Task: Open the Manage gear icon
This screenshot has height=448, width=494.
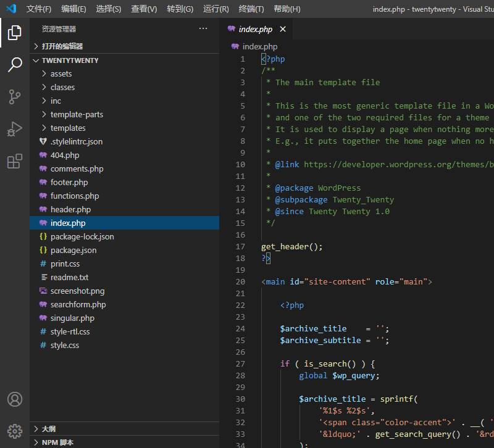Action: (x=14, y=431)
